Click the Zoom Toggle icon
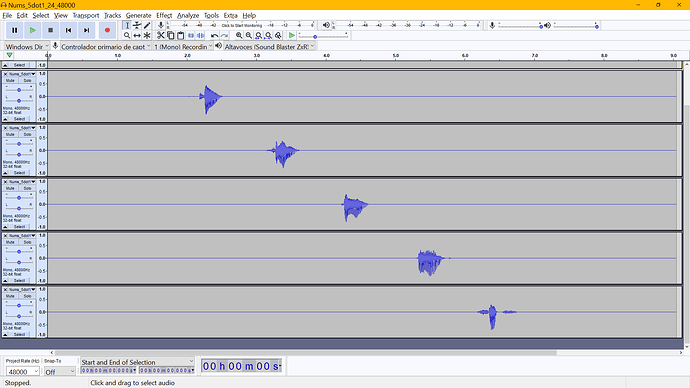 [x=278, y=36]
